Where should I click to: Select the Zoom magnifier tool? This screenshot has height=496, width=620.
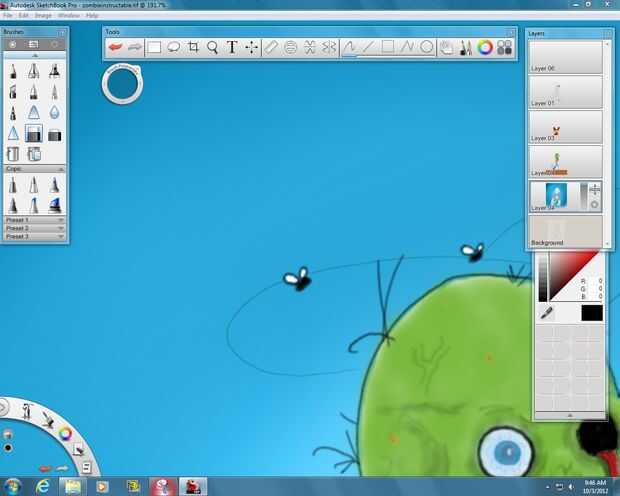click(x=212, y=47)
